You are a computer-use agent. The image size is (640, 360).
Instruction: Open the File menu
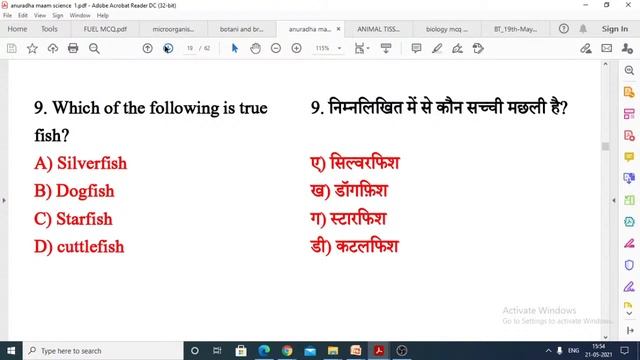[7, 16]
